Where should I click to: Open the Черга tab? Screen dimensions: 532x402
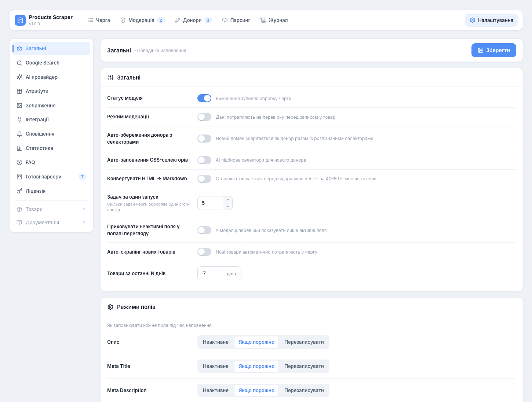tap(99, 20)
